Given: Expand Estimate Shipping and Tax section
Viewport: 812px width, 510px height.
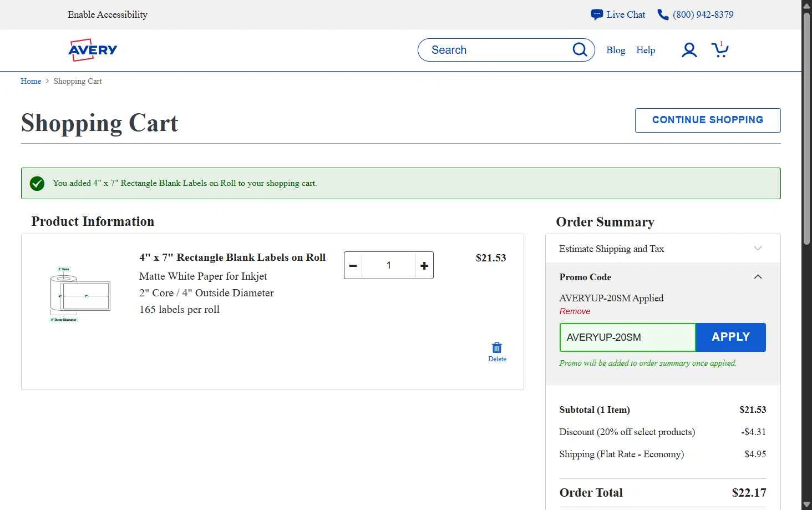Looking at the screenshot, I should point(758,249).
